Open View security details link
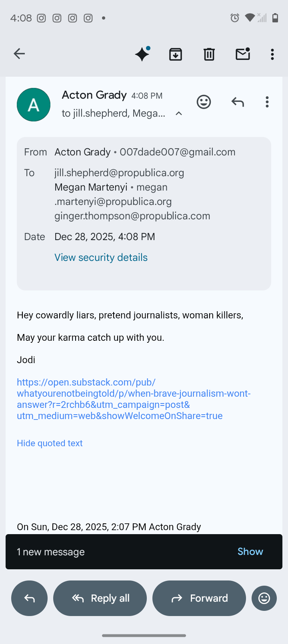288x644 pixels. (101, 257)
